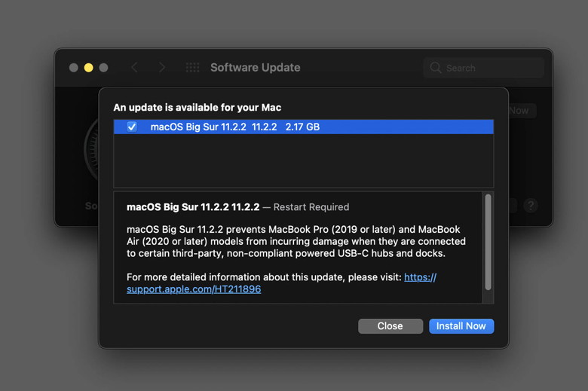
Task: Open the support.apple.com/HT211896 link
Action: [194, 289]
